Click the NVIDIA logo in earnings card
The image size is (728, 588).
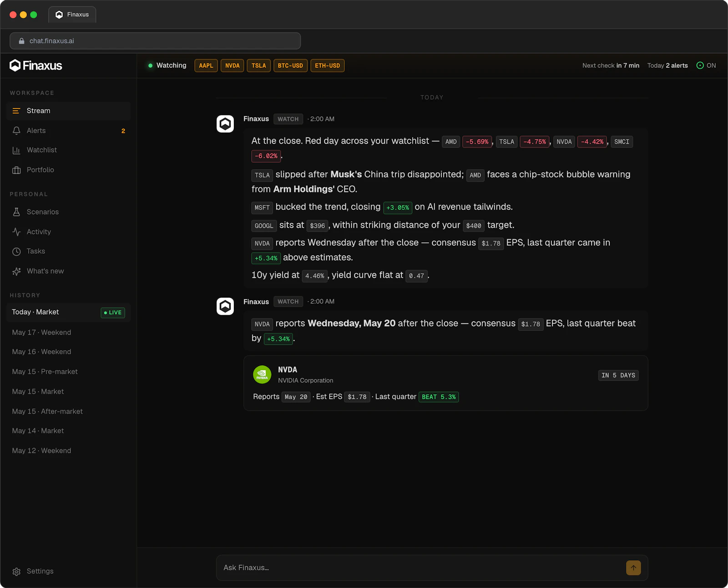point(262,375)
